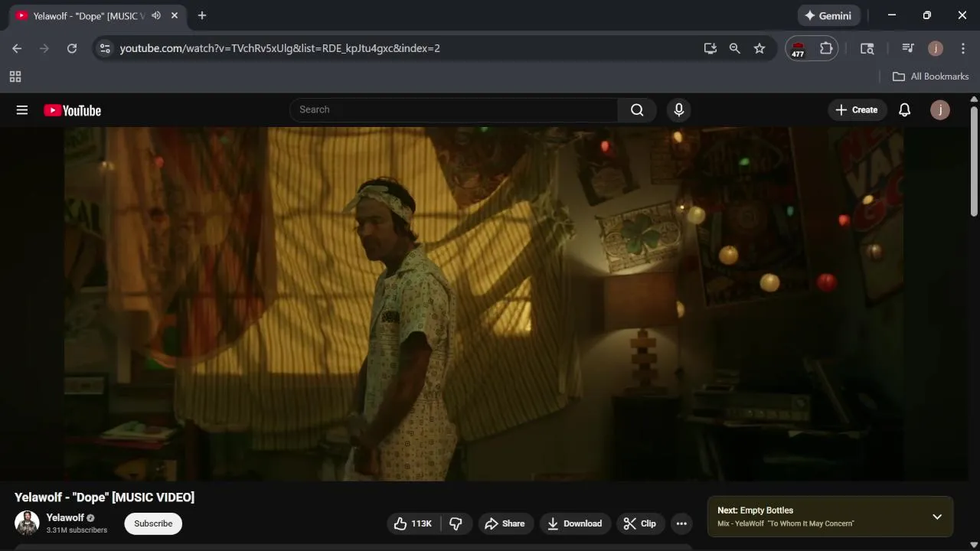Open the Gemini button
The width and height of the screenshot is (980, 551).
(829, 15)
